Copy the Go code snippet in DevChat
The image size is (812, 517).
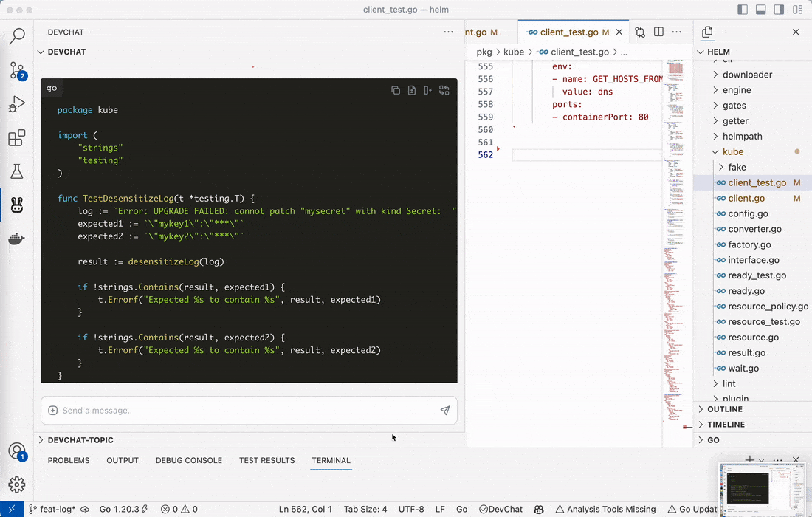click(x=396, y=89)
